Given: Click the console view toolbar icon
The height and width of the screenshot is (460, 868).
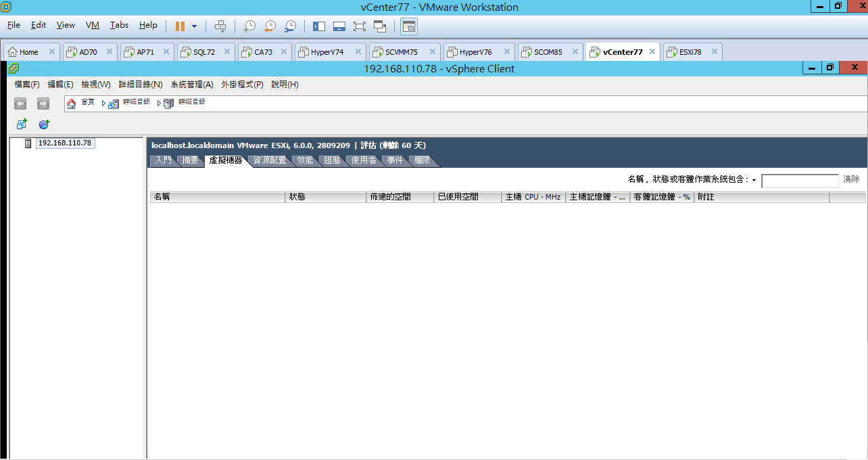Looking at the screenshot, I should [x=409, y=26].
